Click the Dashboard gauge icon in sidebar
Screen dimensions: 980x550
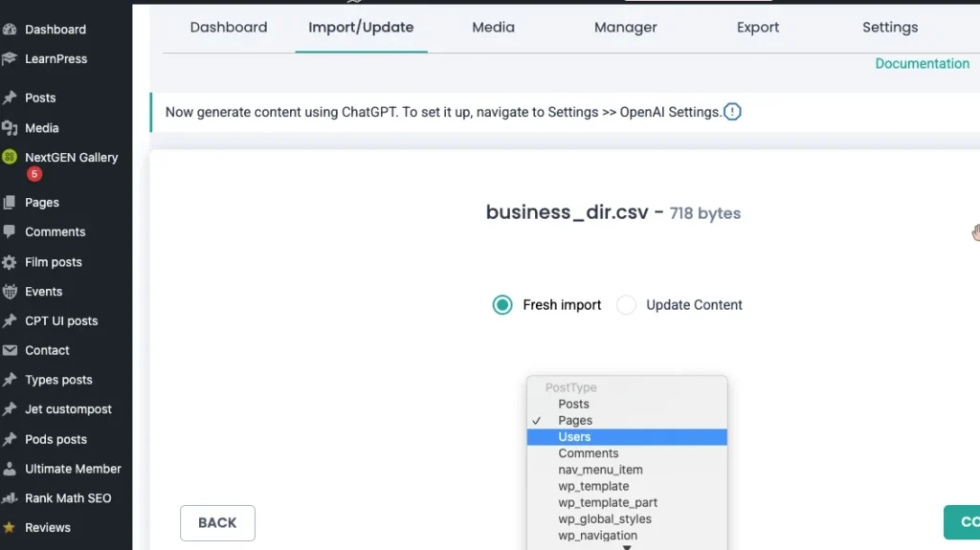point(10,30)
